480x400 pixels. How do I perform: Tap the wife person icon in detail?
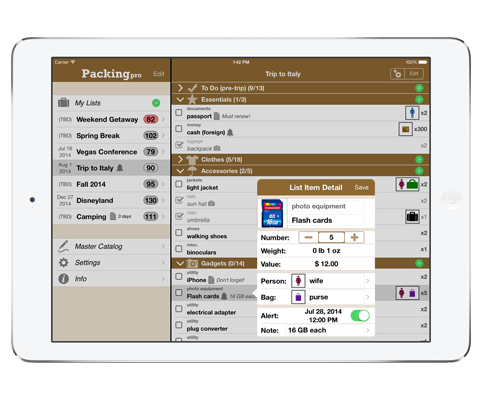point(298,281)
